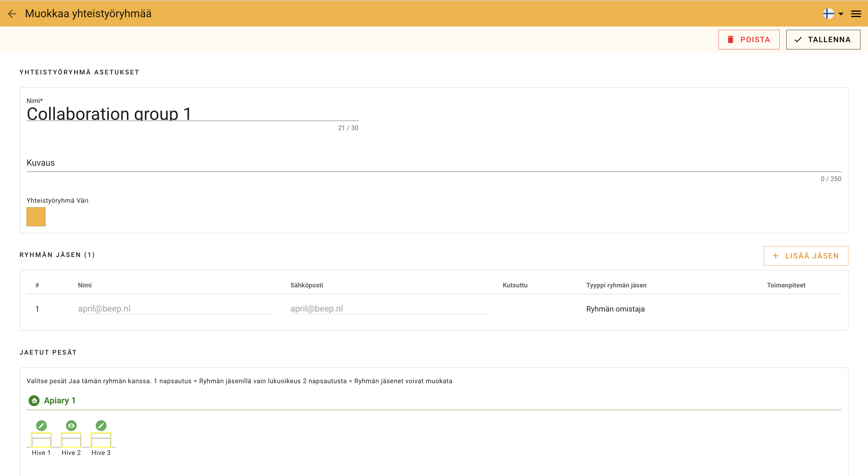The image size is (868, 476).
Task: Save changes with the TALLENNA button
Action: pyautogui.click(x=823, y=40)
